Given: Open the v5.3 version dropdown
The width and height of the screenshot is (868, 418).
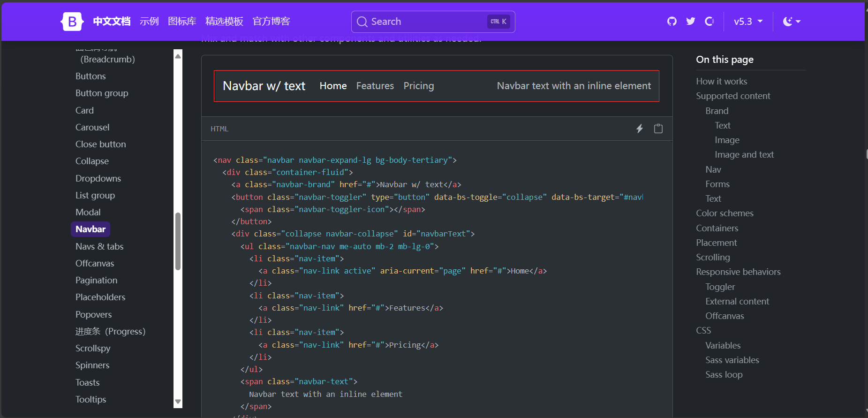Looking at the screenshot, I should [x=748, y=22].
